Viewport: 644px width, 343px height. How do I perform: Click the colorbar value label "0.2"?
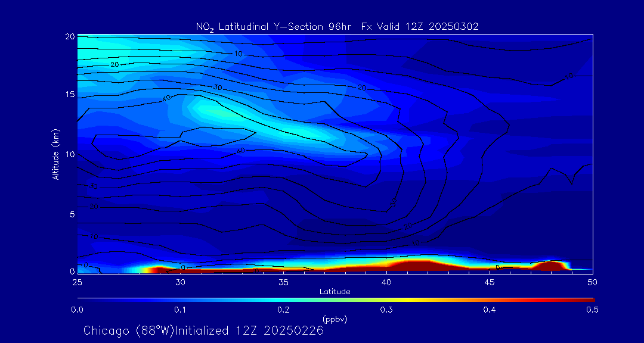coord(283,310)
